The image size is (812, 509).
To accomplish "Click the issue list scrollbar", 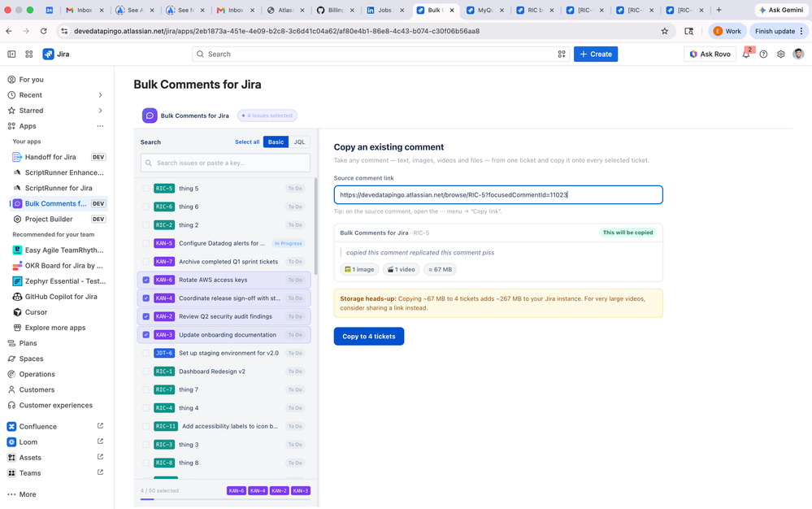I will pyautogui.click(x=315, y=226).
